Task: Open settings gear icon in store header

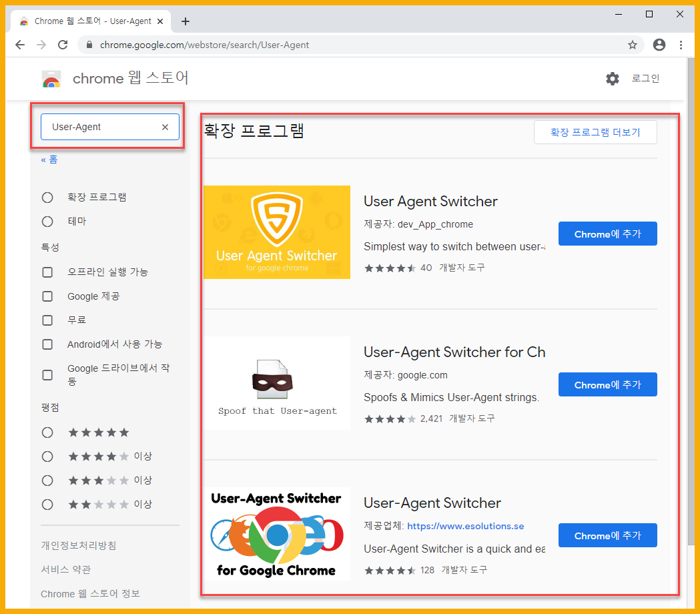Action: tap(612, 79)
